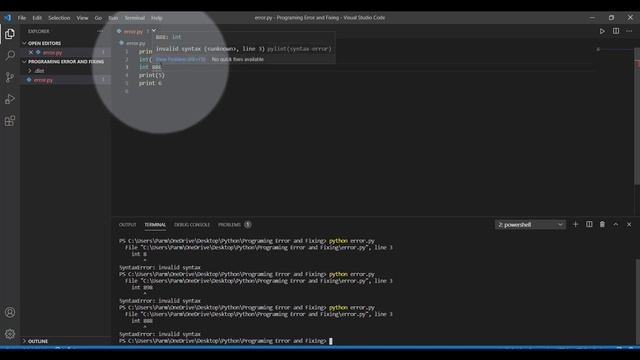The height and width of the screenshot is (360, 640).
Task: Collapse Programing Error and Fixing folder section
Action: tap(24, 62)
